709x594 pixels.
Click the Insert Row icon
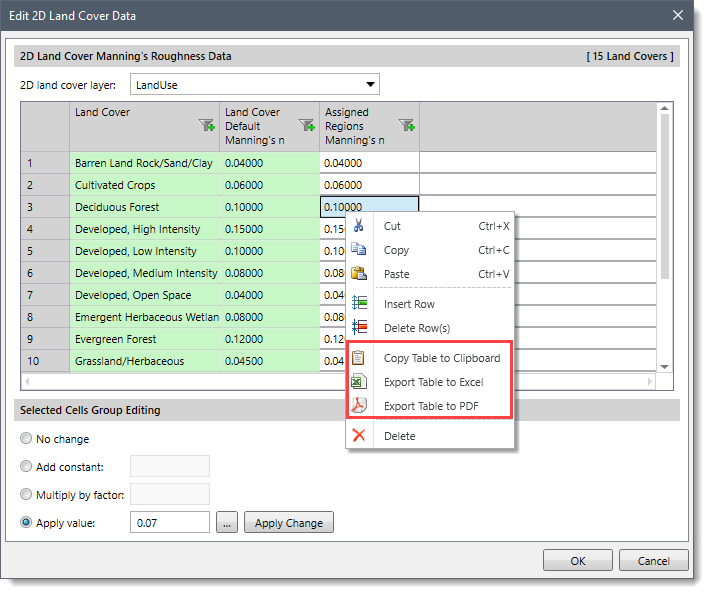click(x=359, y=303)
